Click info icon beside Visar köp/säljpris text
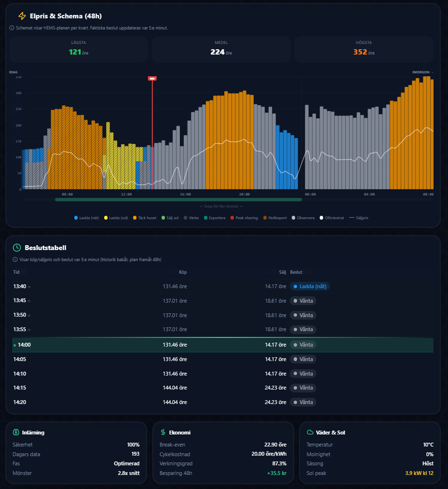The height and width of the screenshot is (489, 448). [15, 260]
